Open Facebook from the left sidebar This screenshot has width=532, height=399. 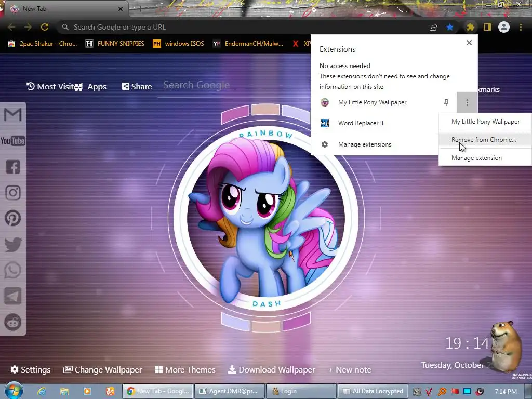(x=13, y=167)
